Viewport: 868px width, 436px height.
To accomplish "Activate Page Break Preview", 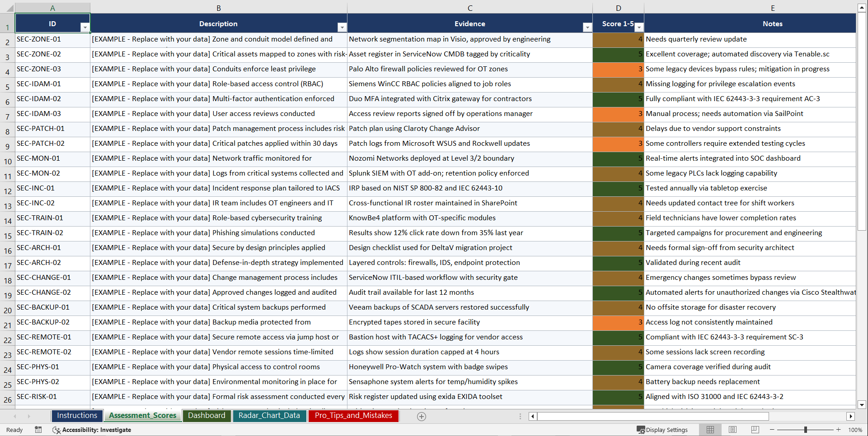I will click(x=755, y=430).
